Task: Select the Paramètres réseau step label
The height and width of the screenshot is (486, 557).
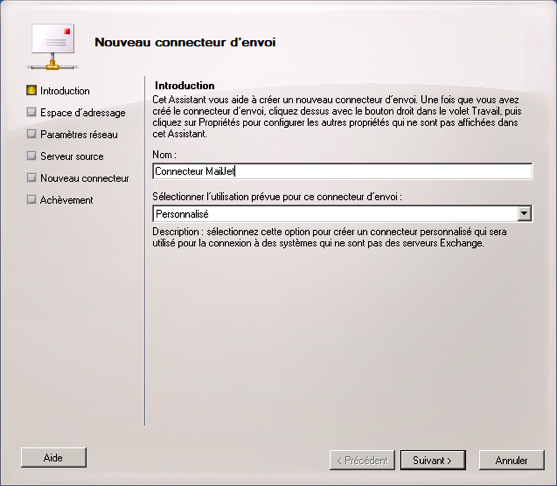Action: tap(79, 135)
